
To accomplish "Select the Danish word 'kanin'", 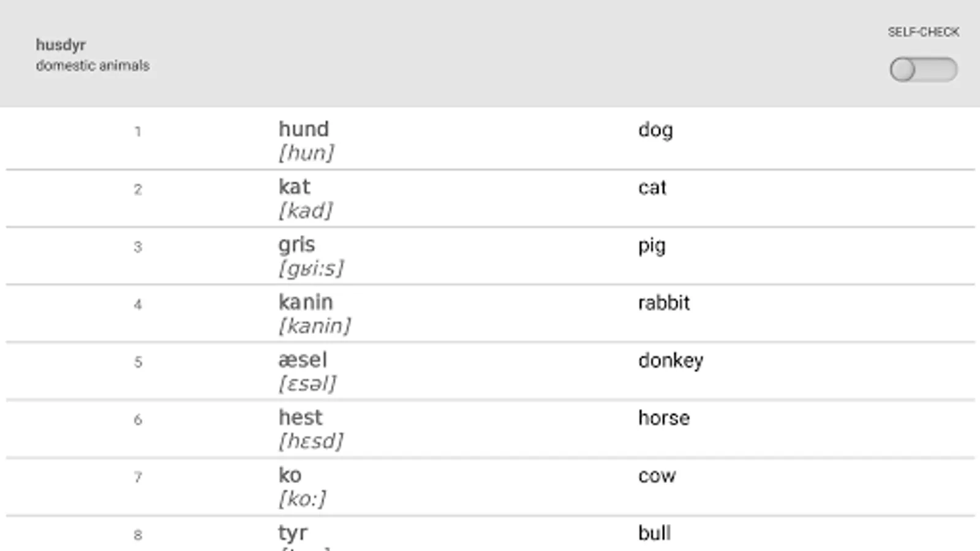I will pyautogui.click(x=306, y=302).
